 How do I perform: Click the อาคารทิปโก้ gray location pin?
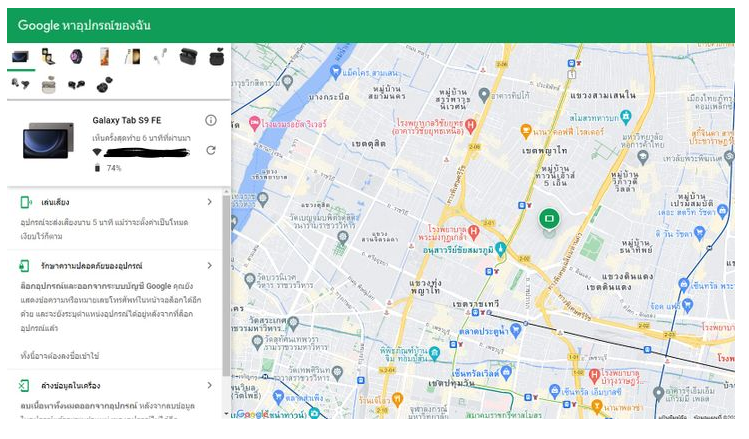(484, 94)
